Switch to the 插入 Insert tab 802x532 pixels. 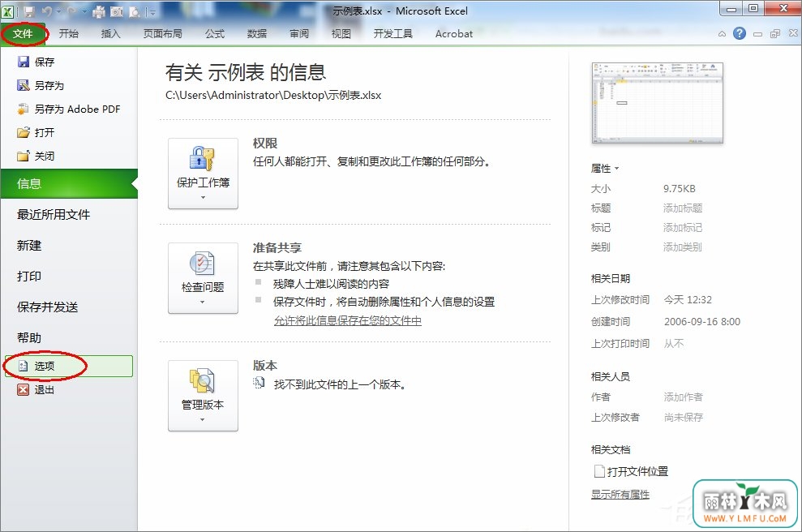pos(110,34)
